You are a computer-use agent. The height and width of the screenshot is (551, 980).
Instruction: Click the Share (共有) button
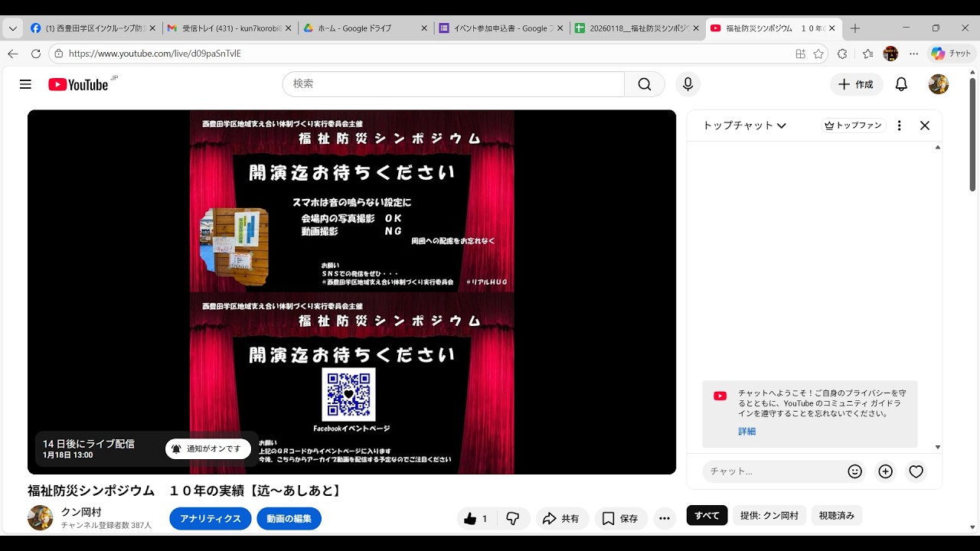coord(561,518)
